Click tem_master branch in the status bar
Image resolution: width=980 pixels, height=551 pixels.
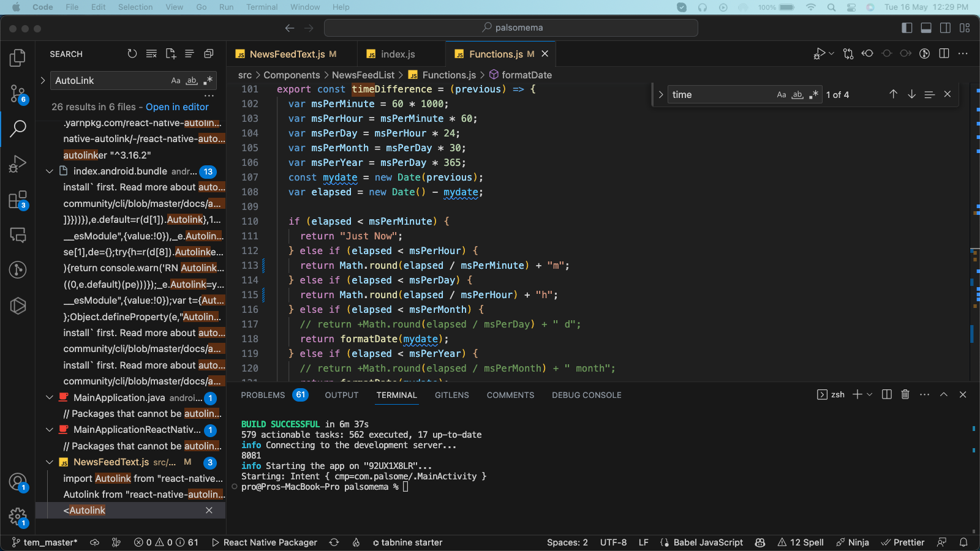[x=45, y=542]
